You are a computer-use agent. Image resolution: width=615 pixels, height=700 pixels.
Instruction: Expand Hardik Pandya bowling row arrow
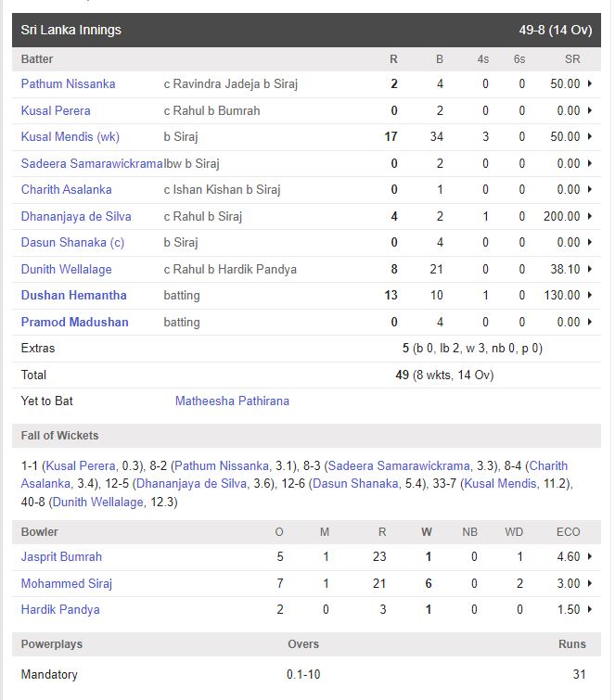[x=590, y=610]
